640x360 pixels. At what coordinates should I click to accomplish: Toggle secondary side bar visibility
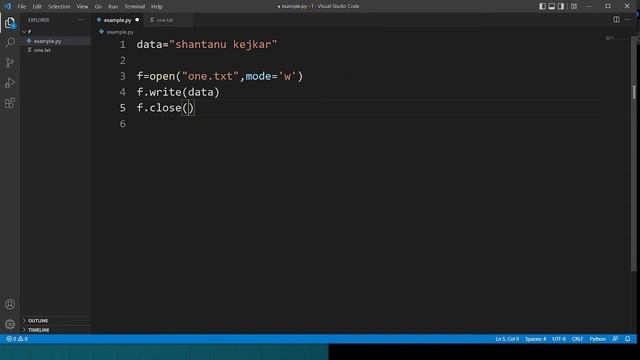(561, 6)
